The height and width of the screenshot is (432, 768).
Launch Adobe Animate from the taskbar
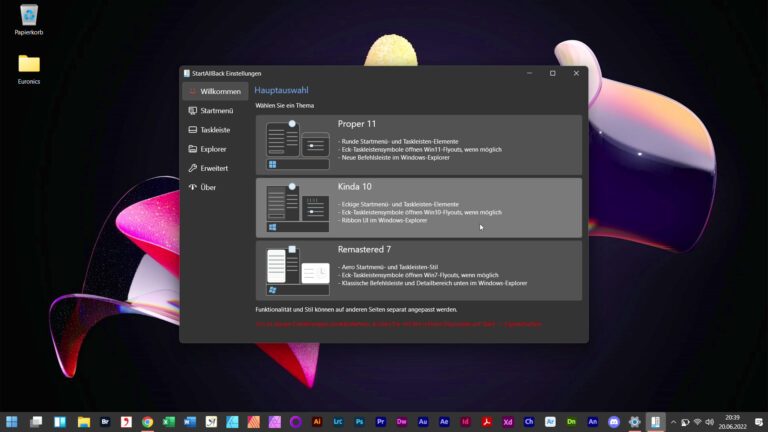click(x=592, y=422)
